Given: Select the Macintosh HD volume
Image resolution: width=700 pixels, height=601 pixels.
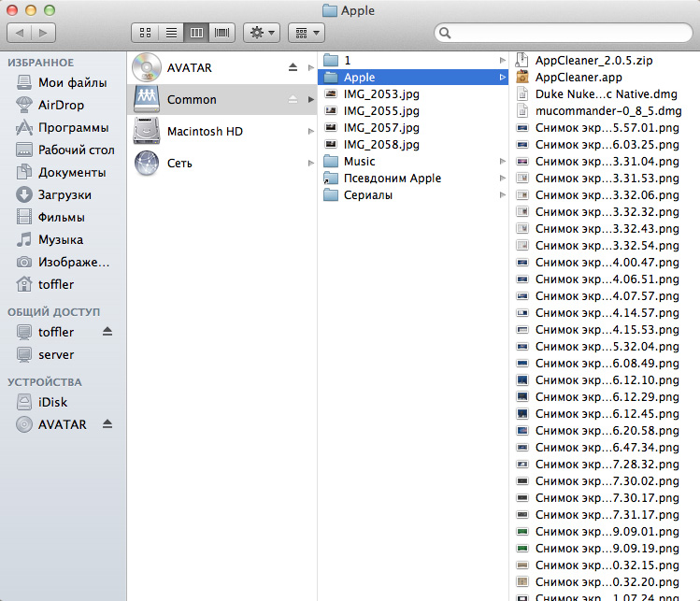Looking at the screenshot, I should [x=205, y=132].
